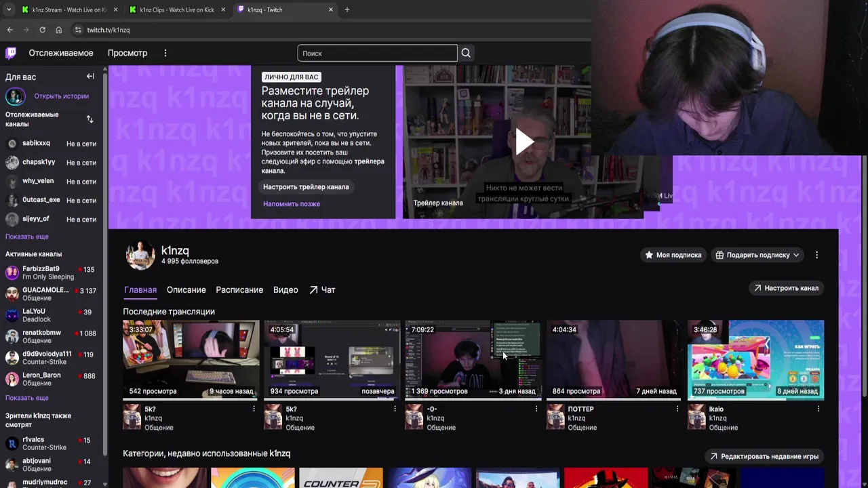Screen dimensions: 868x488
Task: Click 'Открыть истории' link
Action: pyautogui.click(x=62, y=96)
